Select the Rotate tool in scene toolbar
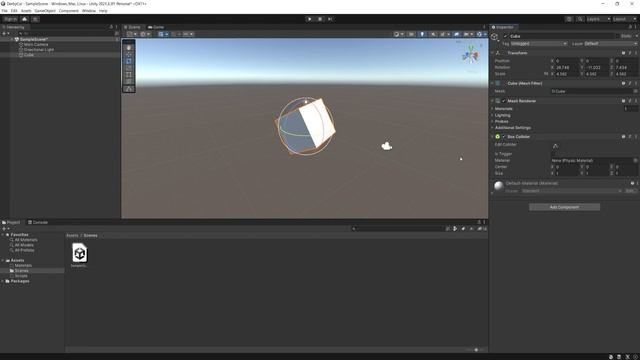The image size is (640, 360). click(x=129, y=61)
